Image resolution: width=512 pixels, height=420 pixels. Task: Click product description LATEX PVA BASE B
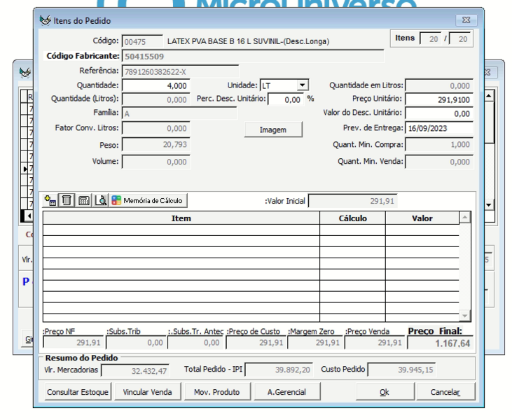tap(248, 41)
